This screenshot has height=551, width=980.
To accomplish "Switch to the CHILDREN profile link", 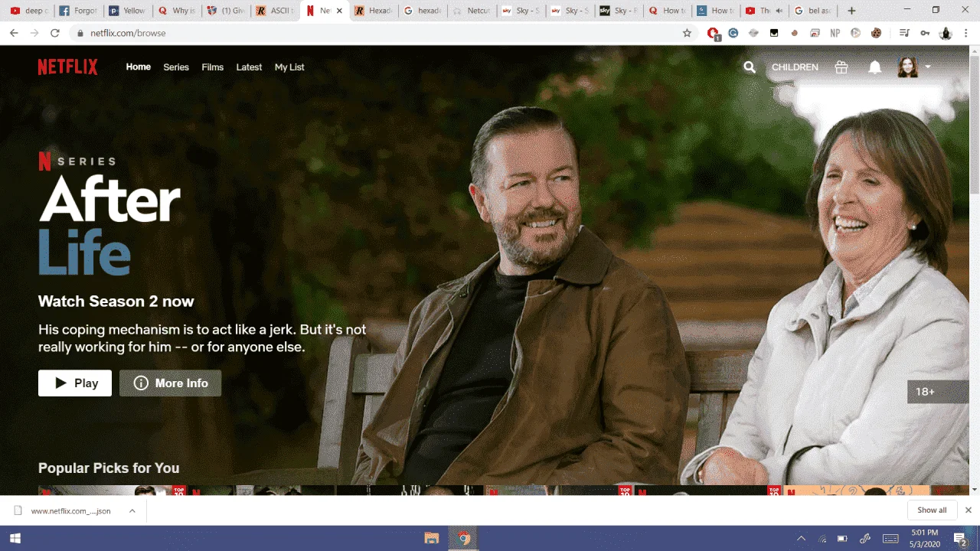I will pos(795,67).
